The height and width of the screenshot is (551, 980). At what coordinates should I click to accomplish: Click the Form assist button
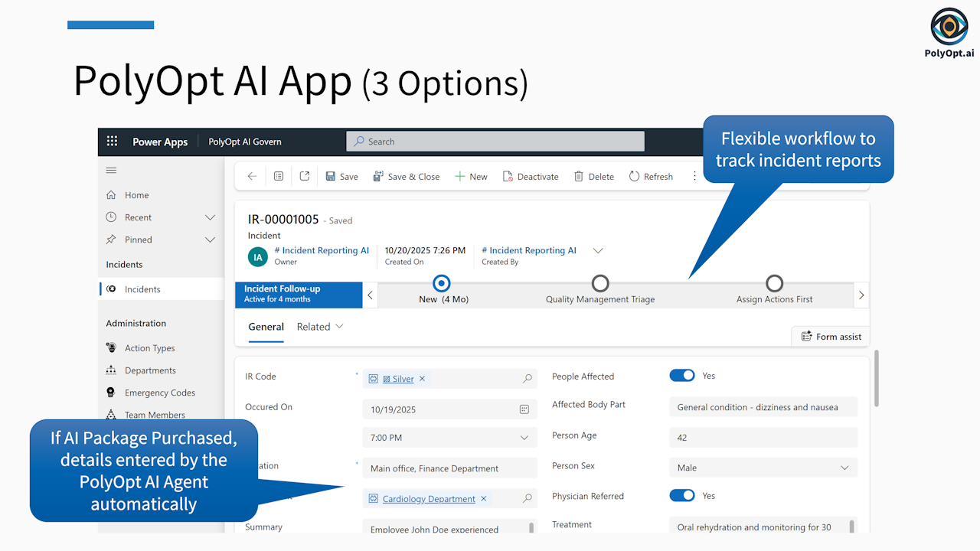(x=831, y=337)
